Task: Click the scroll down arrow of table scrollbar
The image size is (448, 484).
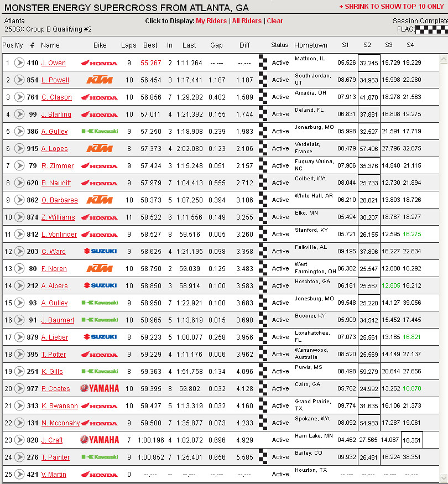Action: point(444,477)
